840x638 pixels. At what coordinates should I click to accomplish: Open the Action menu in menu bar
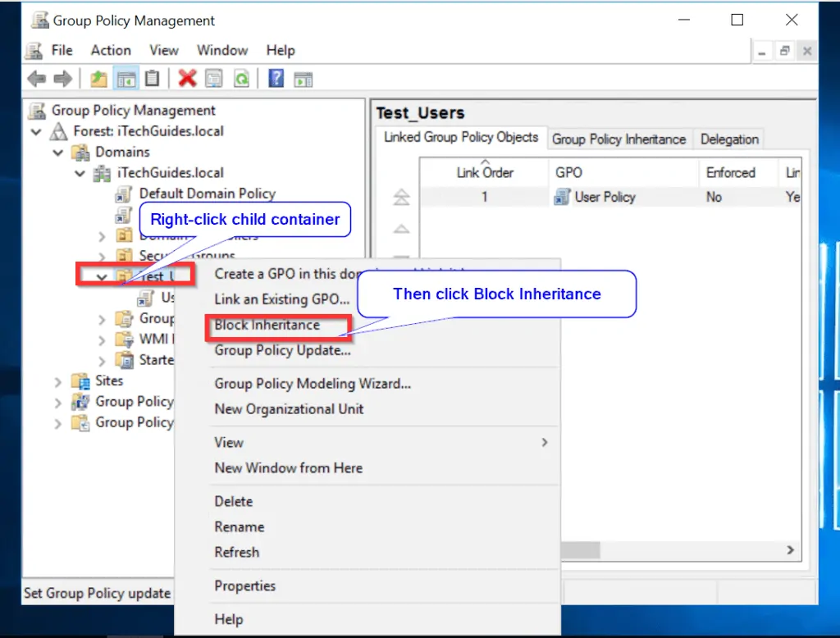pos(111,50)
